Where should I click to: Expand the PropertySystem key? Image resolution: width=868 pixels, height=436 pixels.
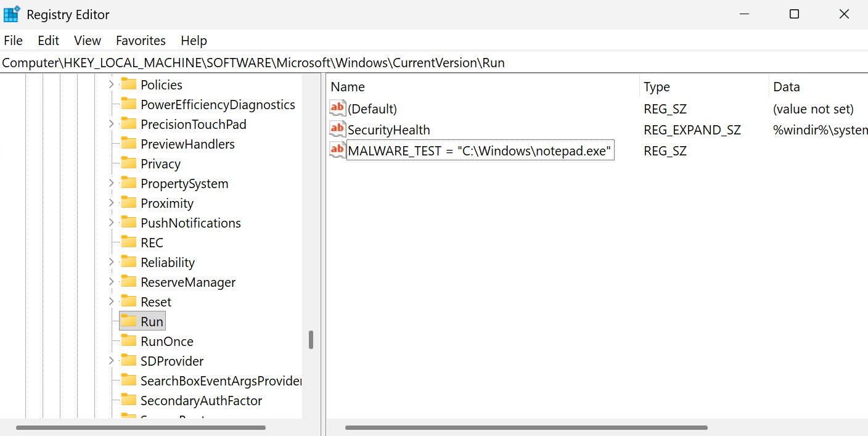pyautogui.click(x=112, y=183)
